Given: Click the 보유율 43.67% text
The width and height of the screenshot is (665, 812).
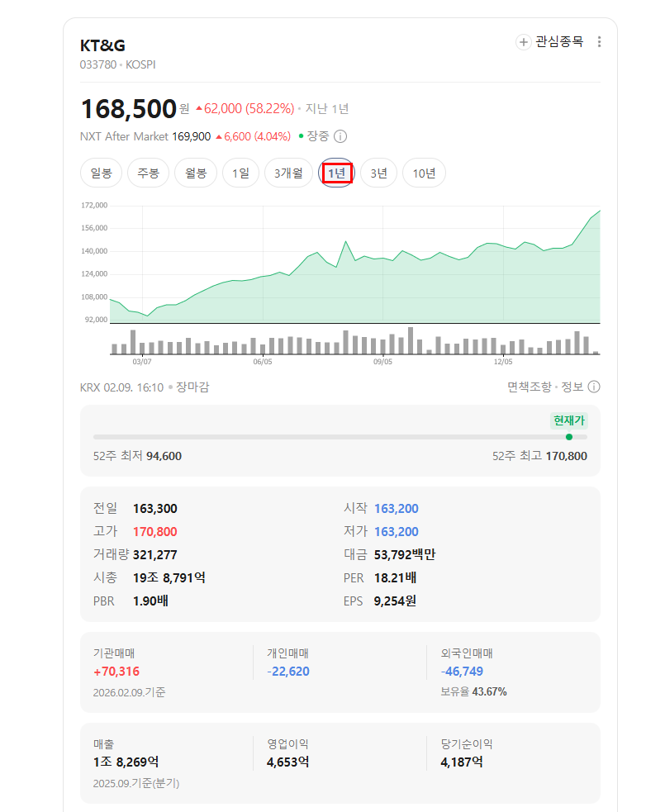Looking at the screenshot, I should coord(473,692).
